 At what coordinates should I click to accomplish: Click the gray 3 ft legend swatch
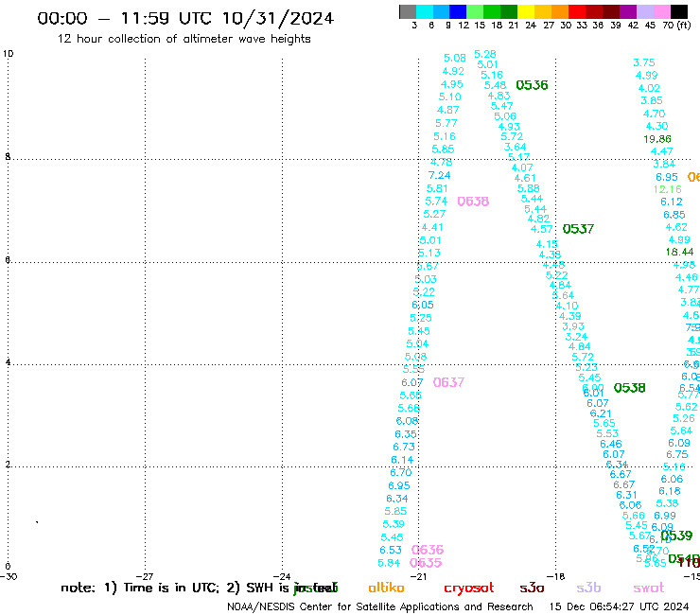pos(408,11)
